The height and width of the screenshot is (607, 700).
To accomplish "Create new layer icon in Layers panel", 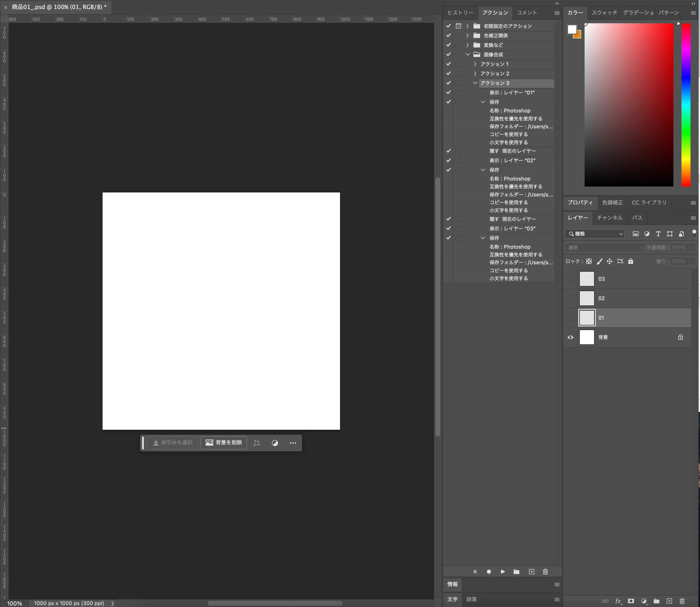I will tap(669, 601).
